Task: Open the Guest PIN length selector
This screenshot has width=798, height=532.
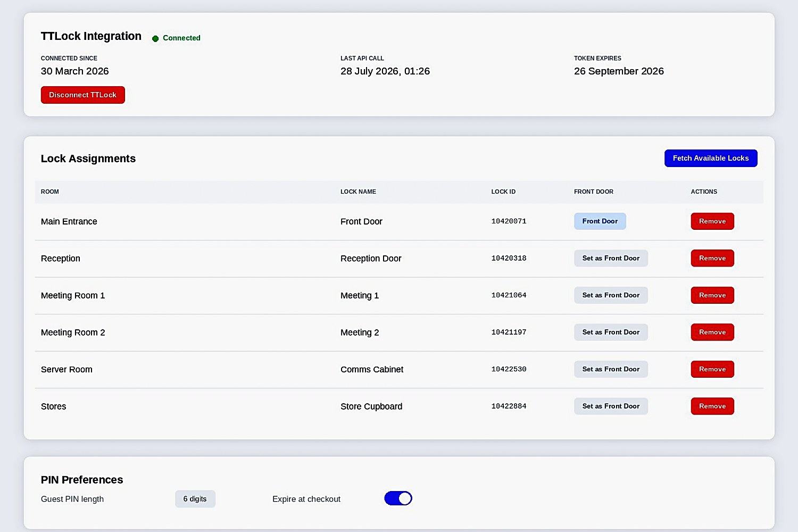Action: 195,499
